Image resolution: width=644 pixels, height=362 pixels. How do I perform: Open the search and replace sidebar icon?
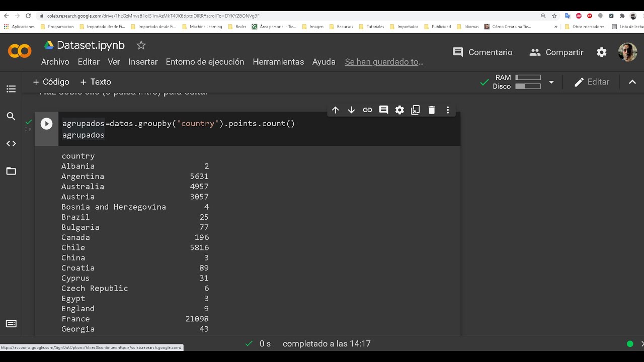11,117
